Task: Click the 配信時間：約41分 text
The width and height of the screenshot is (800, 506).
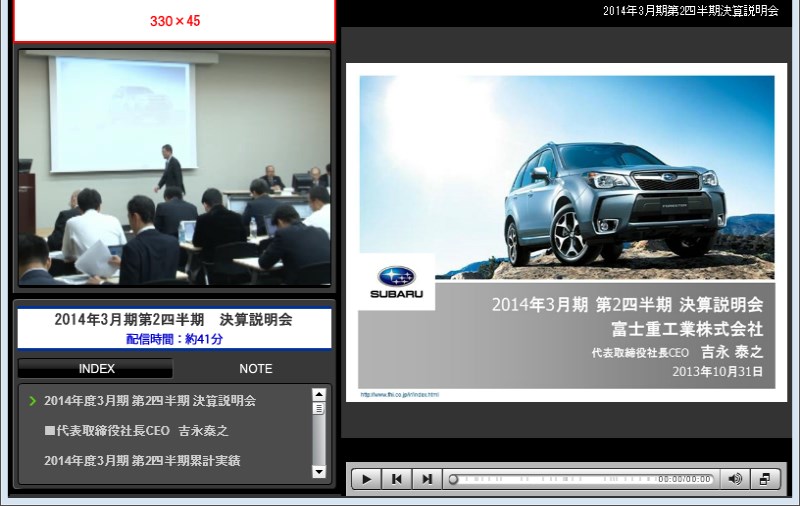Action: (174, 339)
